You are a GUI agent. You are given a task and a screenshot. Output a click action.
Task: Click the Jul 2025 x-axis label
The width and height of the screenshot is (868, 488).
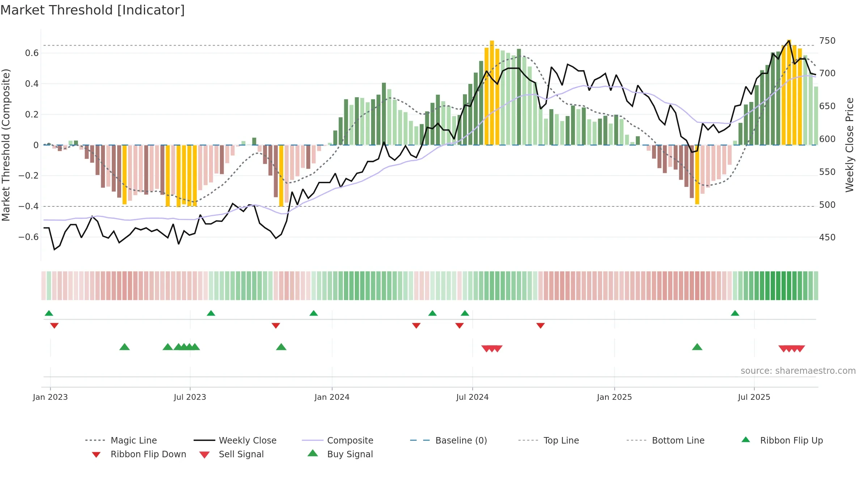pos(754,397)
